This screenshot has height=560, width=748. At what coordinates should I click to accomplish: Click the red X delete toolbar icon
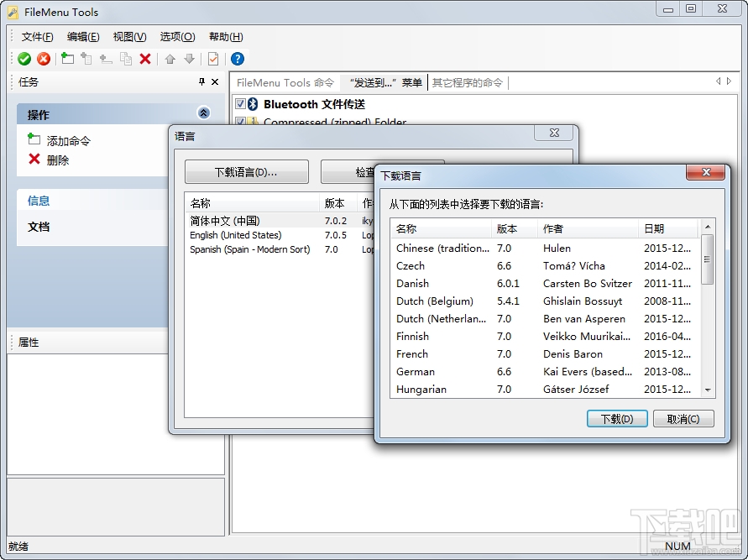(145, 59)
